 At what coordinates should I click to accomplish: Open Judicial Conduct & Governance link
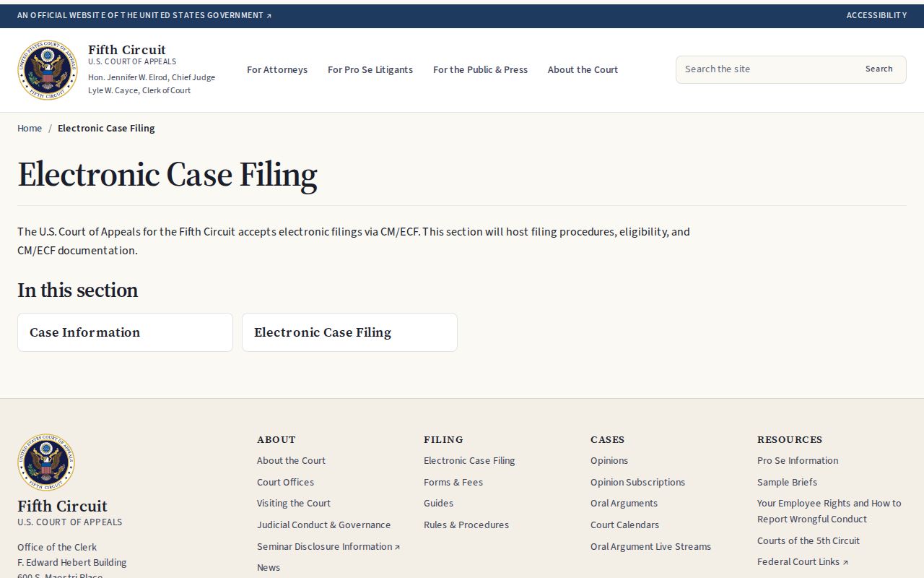point(323,525)
